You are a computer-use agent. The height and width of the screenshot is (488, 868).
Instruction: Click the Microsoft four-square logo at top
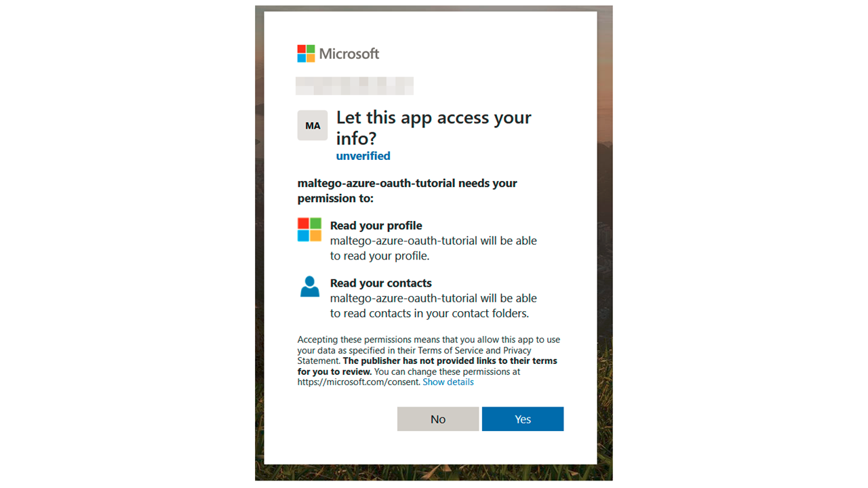tap(306, 54)
